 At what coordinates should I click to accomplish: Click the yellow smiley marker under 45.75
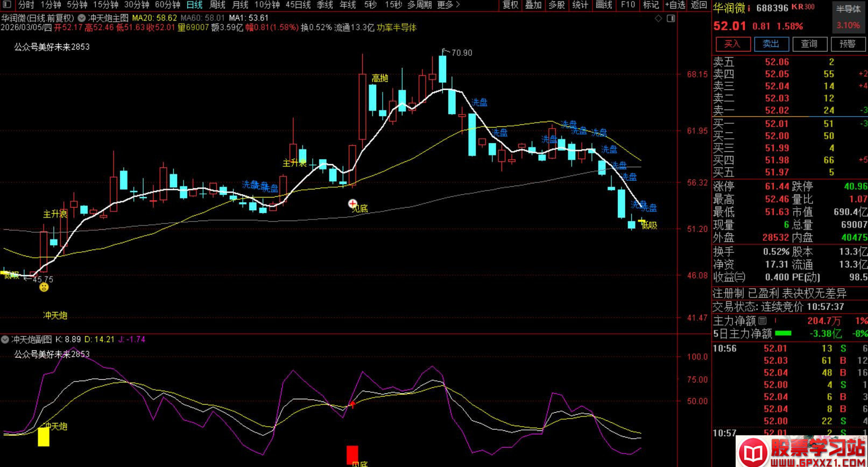coord(44,287)
